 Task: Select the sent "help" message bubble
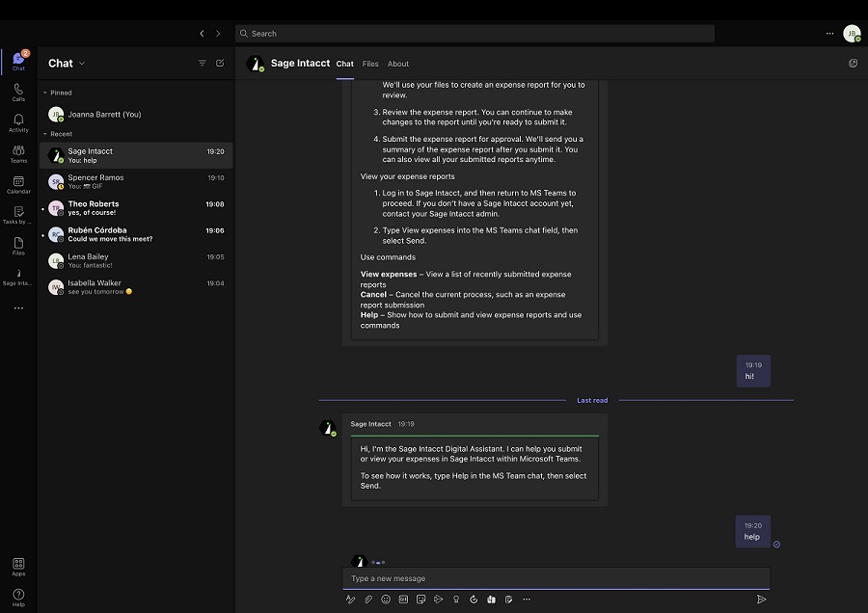[x=753, y=531]
